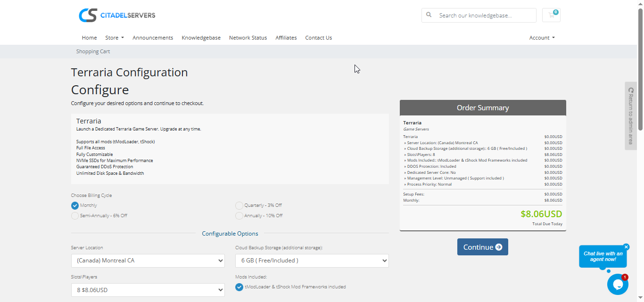
Task: Open the live chat bubble icon
Action: 617,284
